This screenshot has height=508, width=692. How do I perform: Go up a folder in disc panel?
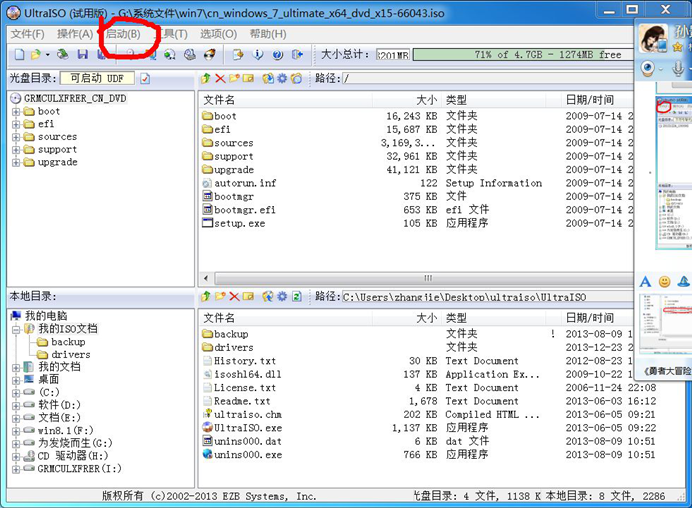[205, 79]
